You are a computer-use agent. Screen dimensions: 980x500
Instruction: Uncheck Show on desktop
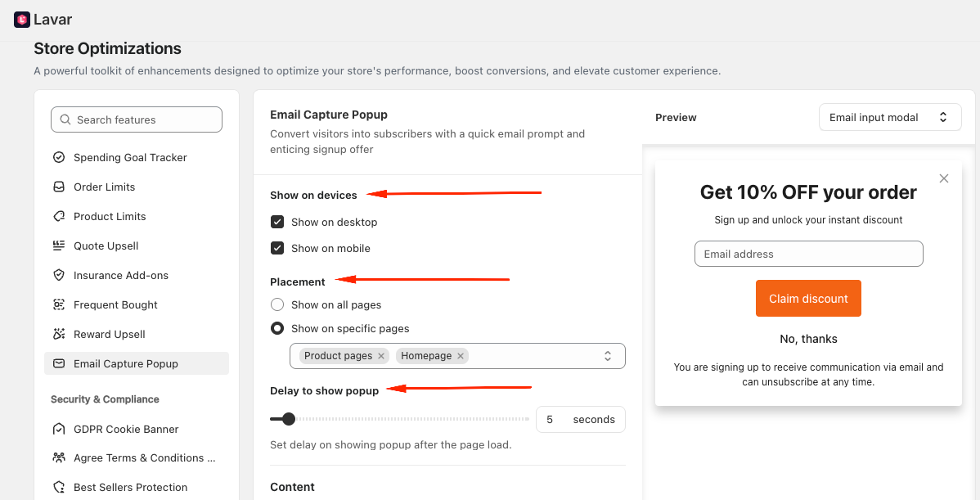(277, 222)
